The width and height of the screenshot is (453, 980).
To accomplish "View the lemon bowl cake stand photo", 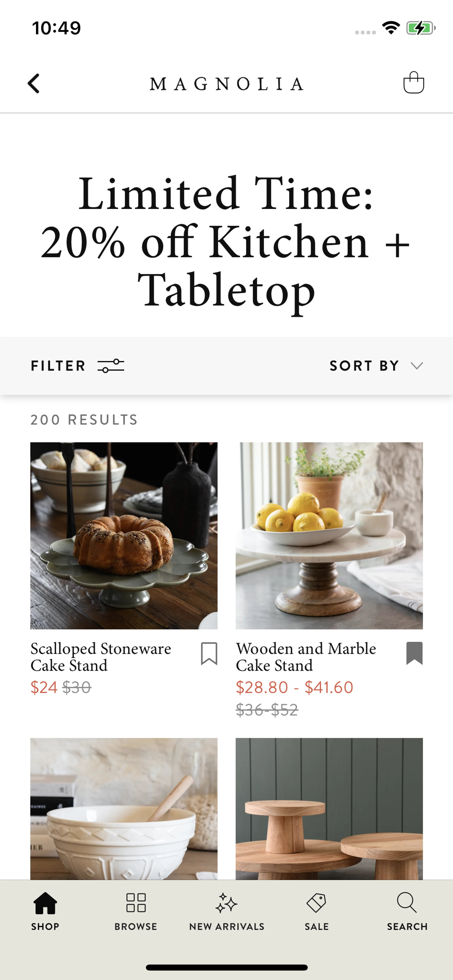I will pos(329,535).
